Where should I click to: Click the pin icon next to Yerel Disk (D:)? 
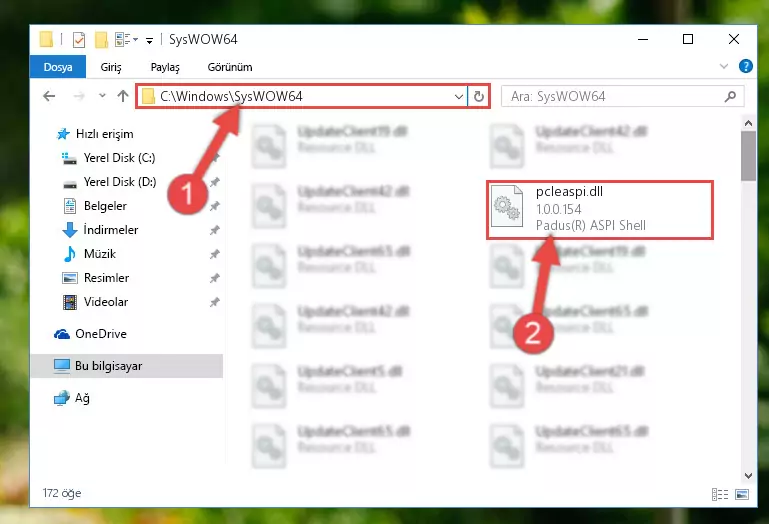coord(214,182)
